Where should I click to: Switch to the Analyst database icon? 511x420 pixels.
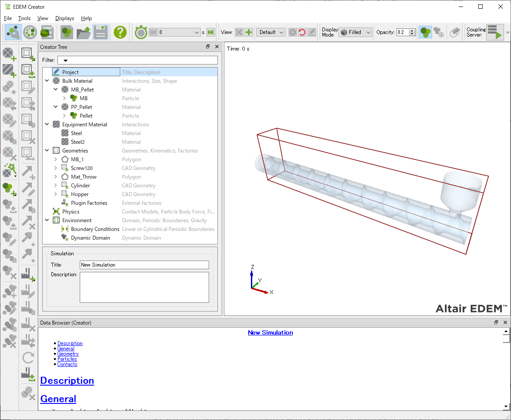[47, 32]
